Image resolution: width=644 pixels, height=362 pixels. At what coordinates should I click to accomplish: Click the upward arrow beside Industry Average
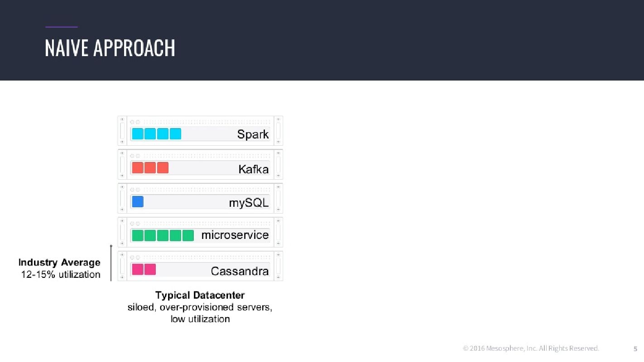pos(111,262)
